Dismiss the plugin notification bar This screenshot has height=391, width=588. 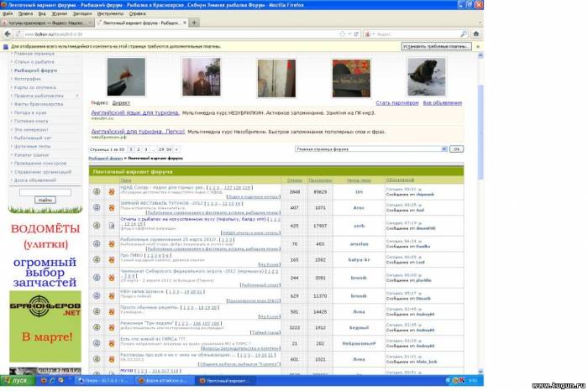click(x=478, y=47)
